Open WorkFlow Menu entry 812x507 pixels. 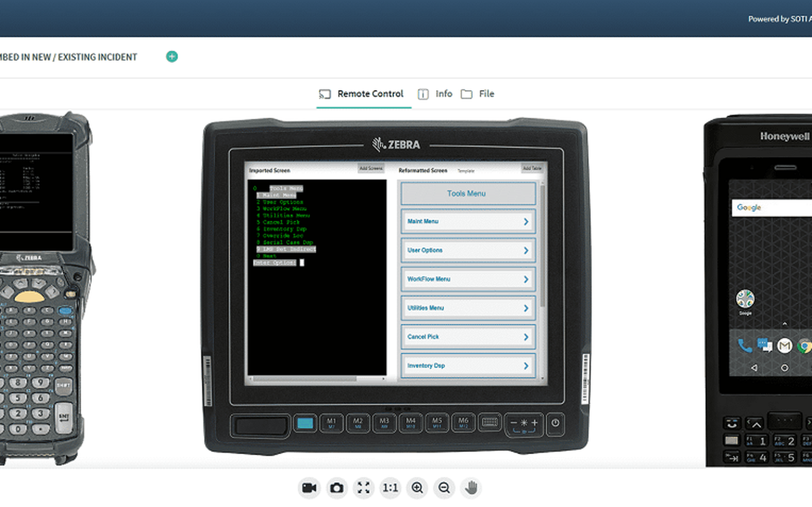(x=468, y=279)
